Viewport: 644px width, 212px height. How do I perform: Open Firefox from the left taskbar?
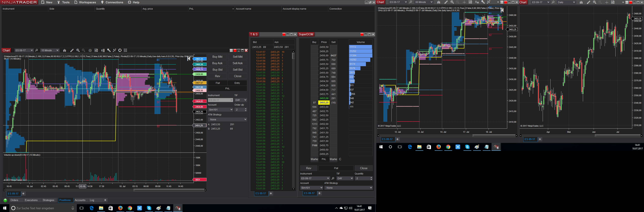[120, 208]
